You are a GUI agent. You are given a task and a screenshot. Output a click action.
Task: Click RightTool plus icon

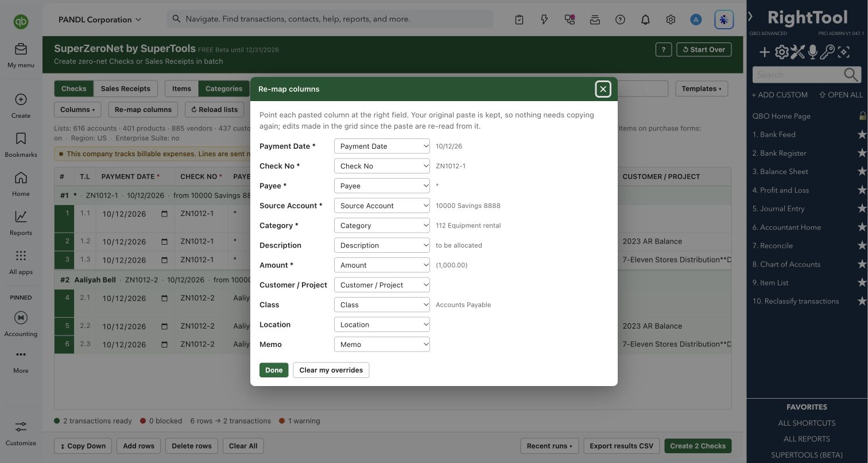764,52
